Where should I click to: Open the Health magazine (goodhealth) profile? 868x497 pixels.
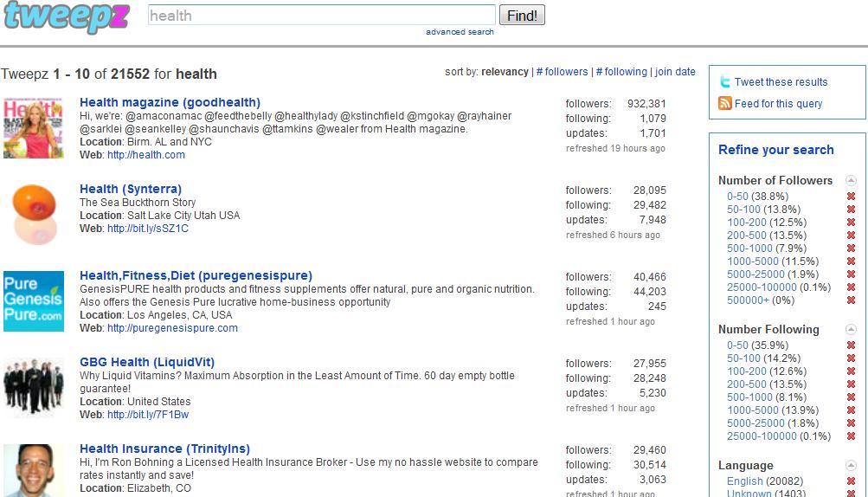click(x=170, y=102)
